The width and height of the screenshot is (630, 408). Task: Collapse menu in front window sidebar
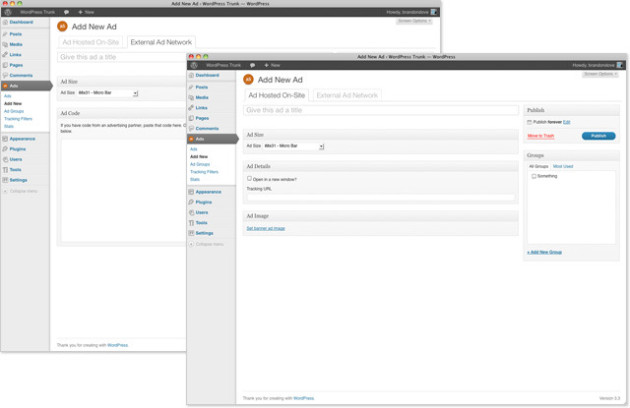pos(206,244)
